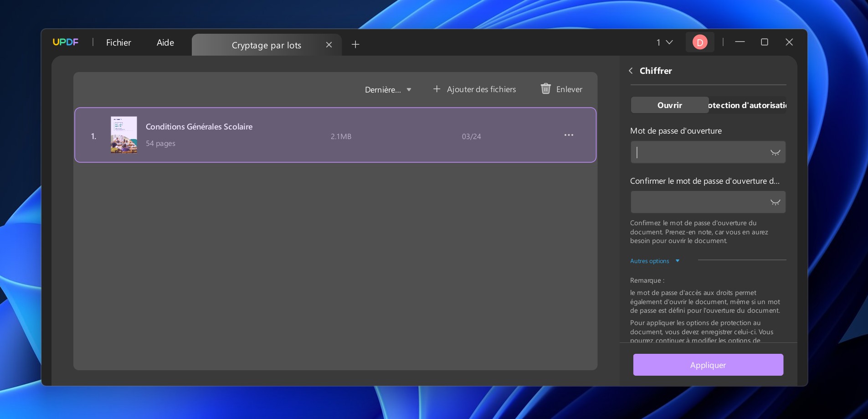Click the Enlever trash icon
The height and width of the screenshot is (419, 868).
click(545, 89)
